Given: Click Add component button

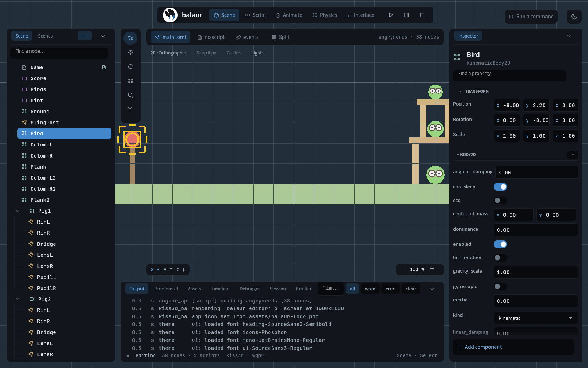Looking at the screenshot, I should tap(513, 347).
